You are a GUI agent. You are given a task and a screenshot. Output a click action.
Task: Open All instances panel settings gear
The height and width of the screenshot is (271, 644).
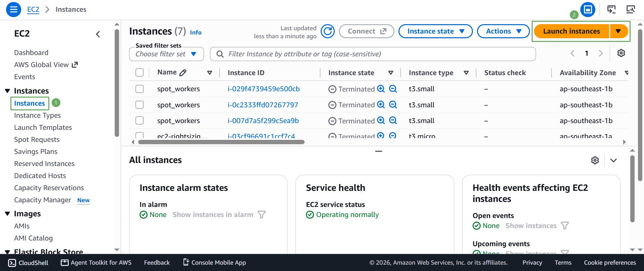coord(595,160)
